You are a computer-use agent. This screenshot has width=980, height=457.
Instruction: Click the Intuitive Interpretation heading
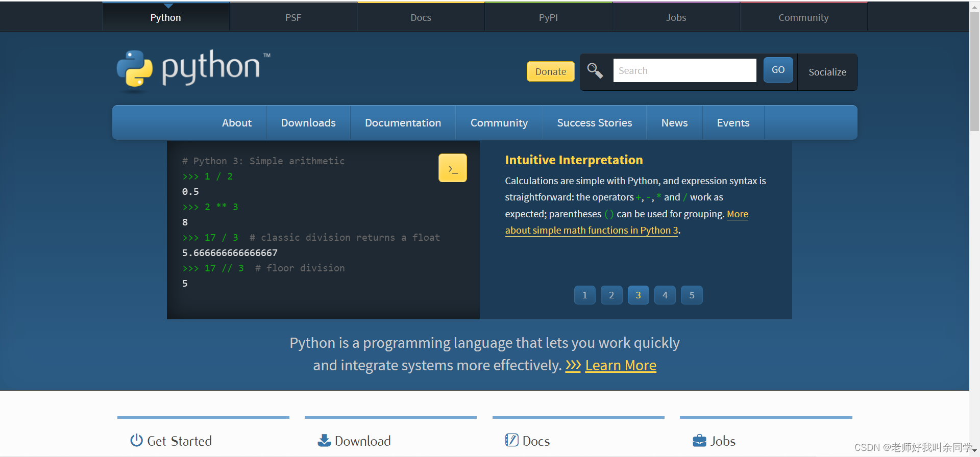574,160
